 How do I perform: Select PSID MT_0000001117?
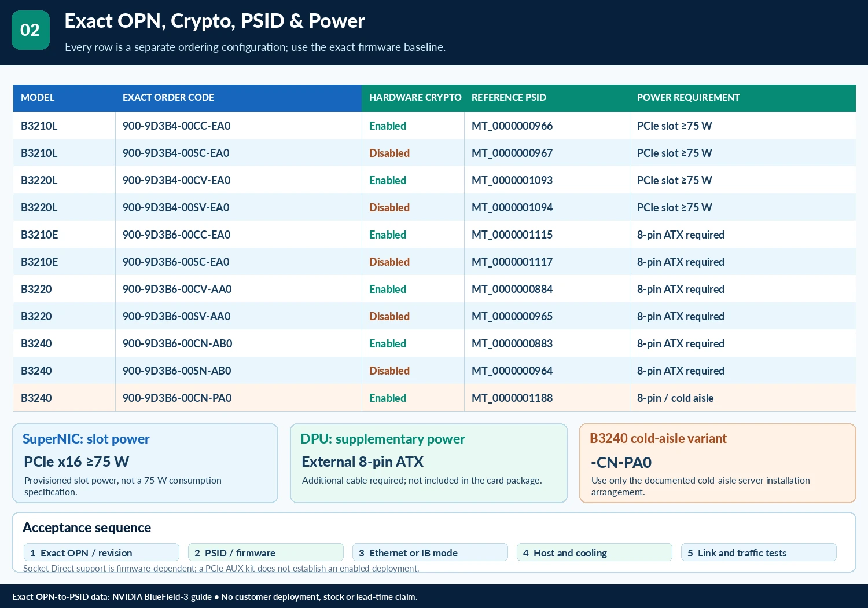coord(512,262)
